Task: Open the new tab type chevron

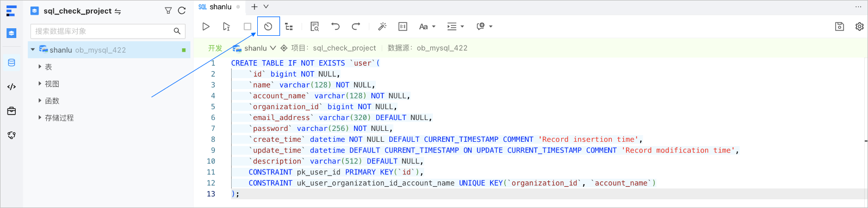Action: click(x=266, y=7)
